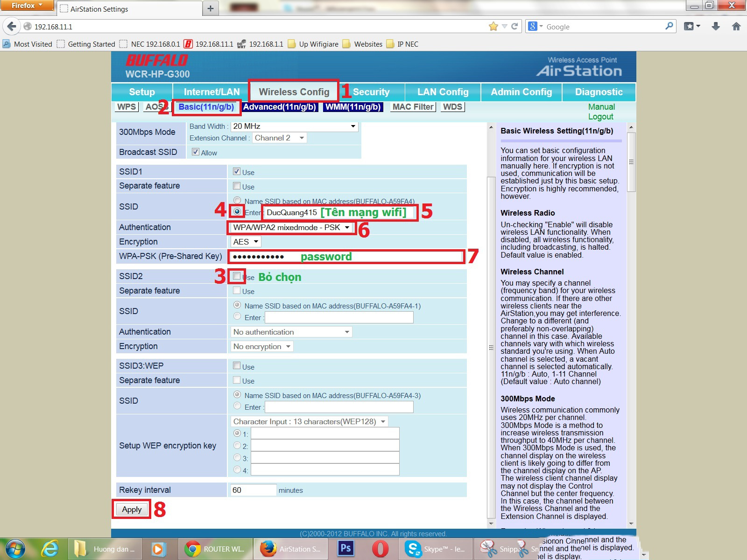Click the SSID1 name field DucQuang415
This screenshot has height=560, width=747.
pyautogui.click(x=339, y=212)
